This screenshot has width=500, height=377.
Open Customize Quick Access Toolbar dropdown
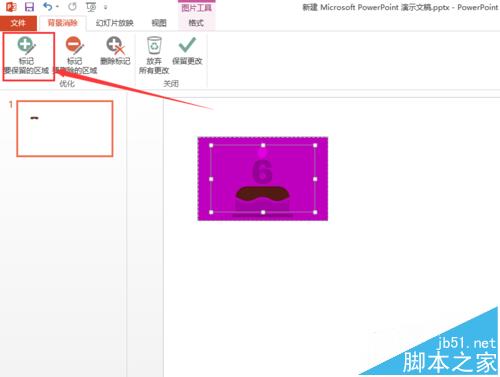pyautogui.click(x=106, y=7)
